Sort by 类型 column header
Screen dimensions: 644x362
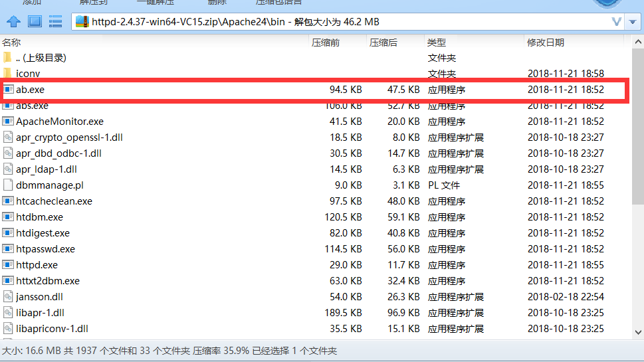tap(436, 43)
